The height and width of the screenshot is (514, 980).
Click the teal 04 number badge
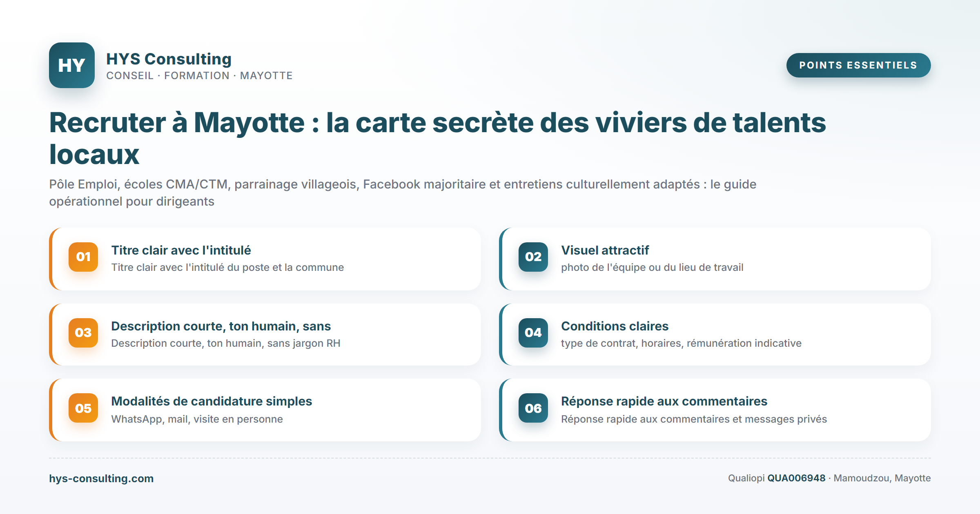533,333
